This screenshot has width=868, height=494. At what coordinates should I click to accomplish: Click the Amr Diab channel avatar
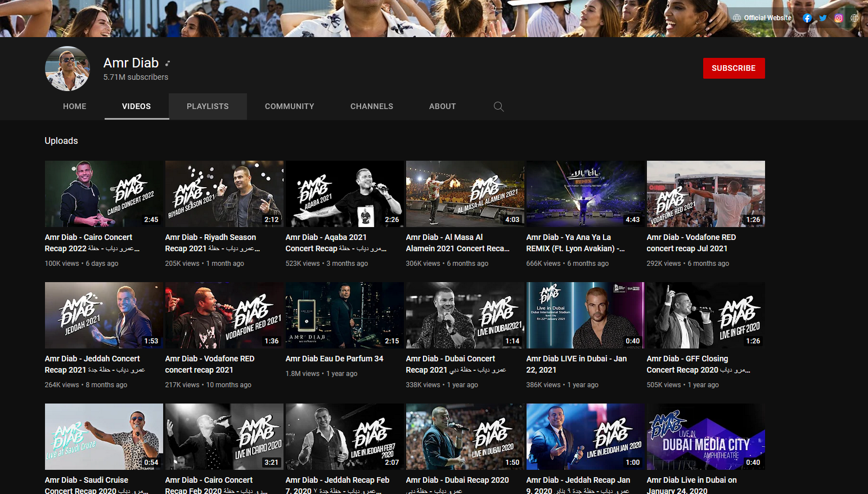click(68, 69)
